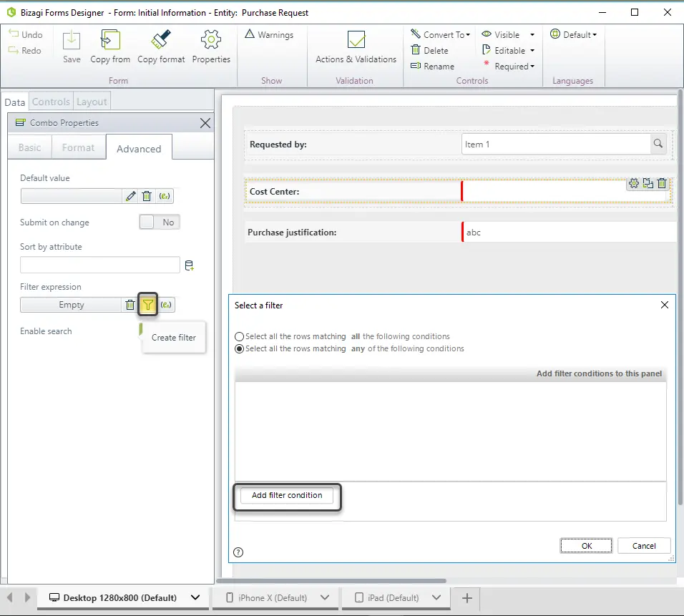Confirm filter with OK button
The width and height of the screenshot is (684, 616).
pos(586,546)
